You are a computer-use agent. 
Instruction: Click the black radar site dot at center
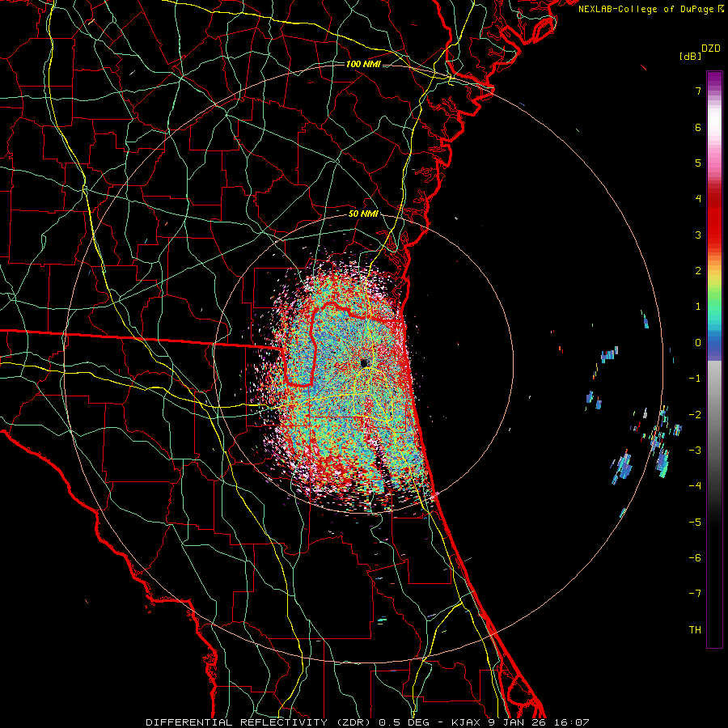(363, 363)
